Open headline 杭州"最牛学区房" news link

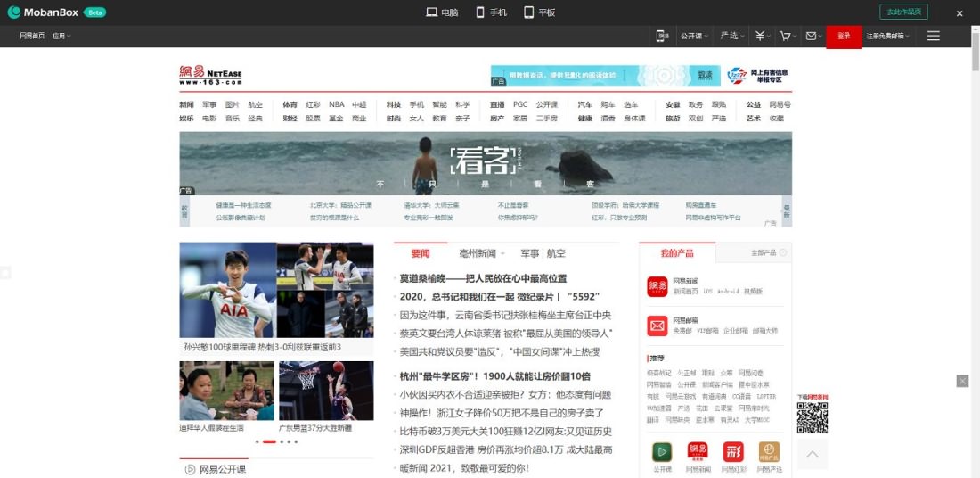pos(495,376)
